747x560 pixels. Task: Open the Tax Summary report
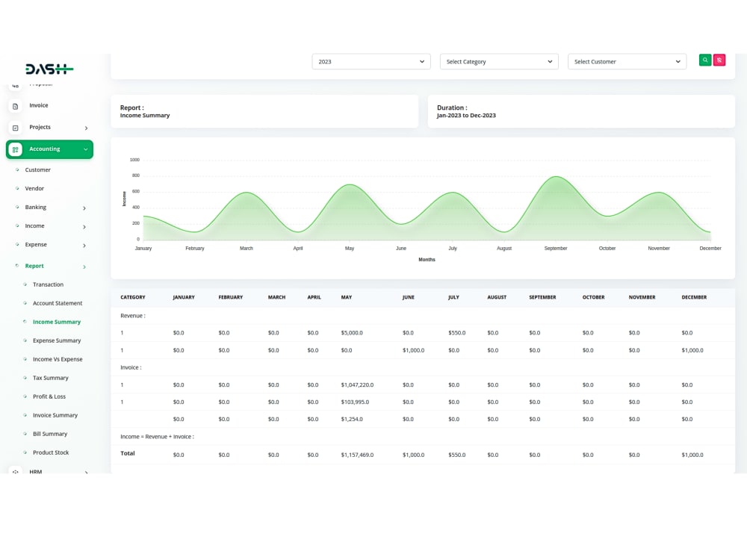(52, 378)
